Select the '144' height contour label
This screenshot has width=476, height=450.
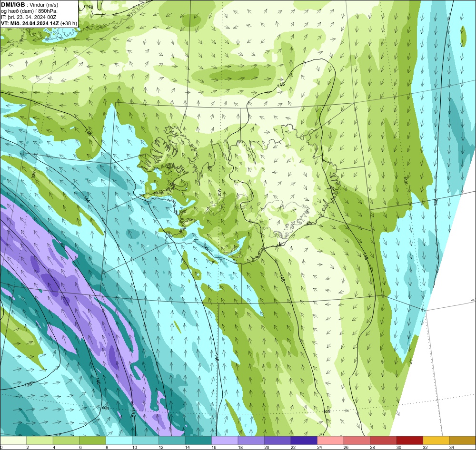click(87, 199)
